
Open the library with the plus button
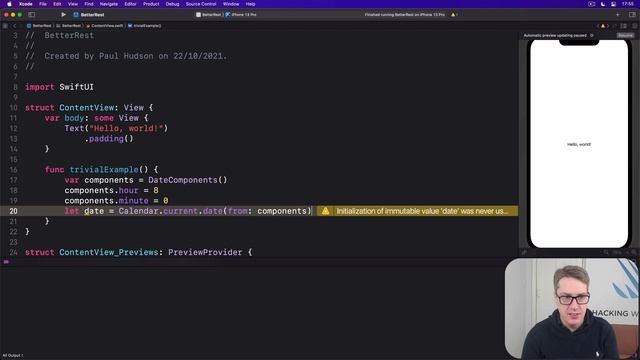click(x=618, y=15)
